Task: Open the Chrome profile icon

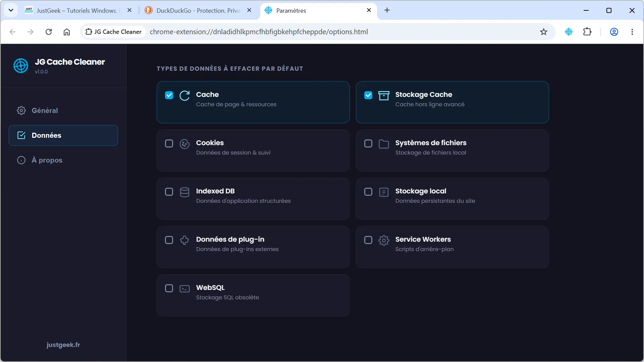Action: point(614,32)
